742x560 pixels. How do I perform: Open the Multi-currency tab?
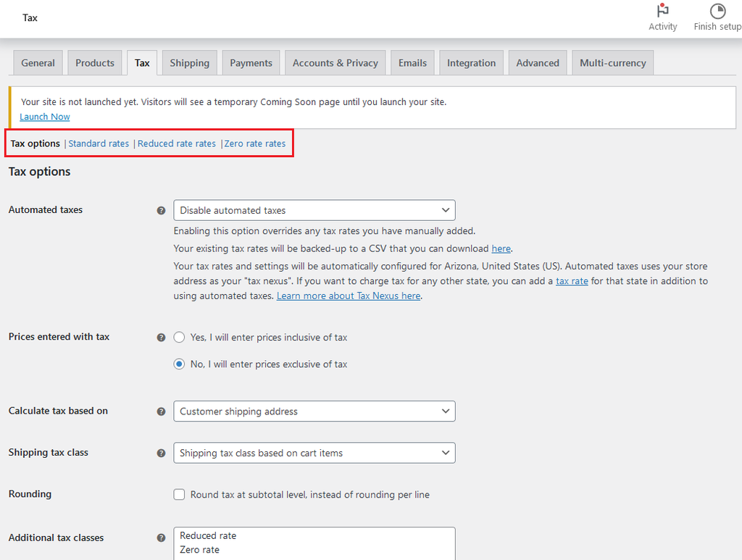pos(612,63)
